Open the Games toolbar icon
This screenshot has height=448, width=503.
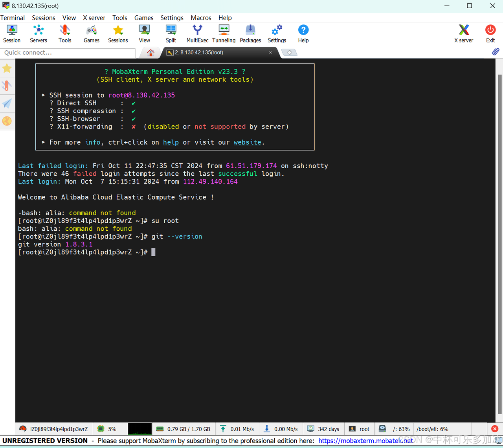[92, 34]
